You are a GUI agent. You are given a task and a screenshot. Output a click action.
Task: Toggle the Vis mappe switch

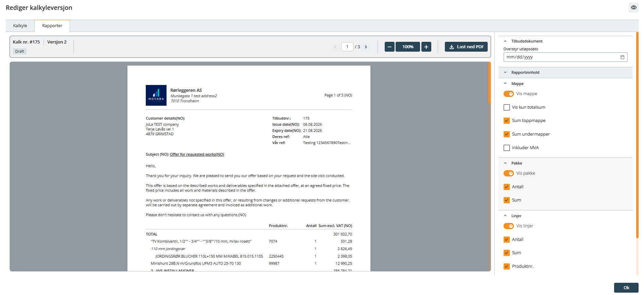coord(509,94)
